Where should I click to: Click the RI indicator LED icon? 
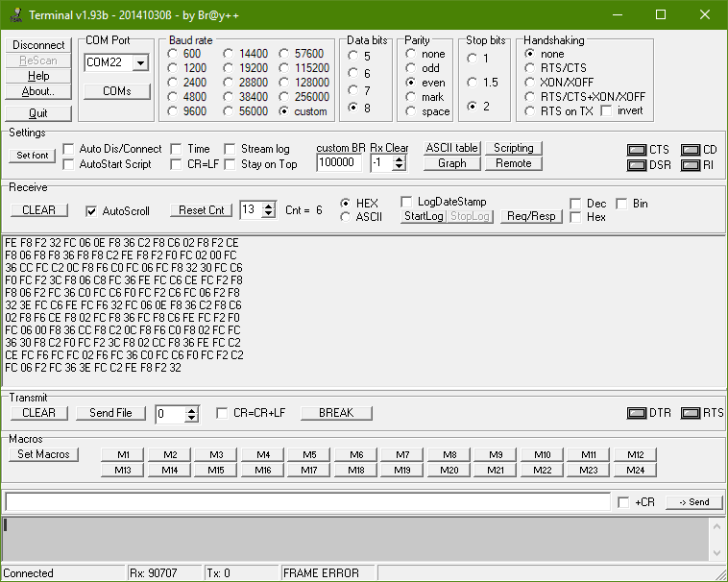(691, 165)
